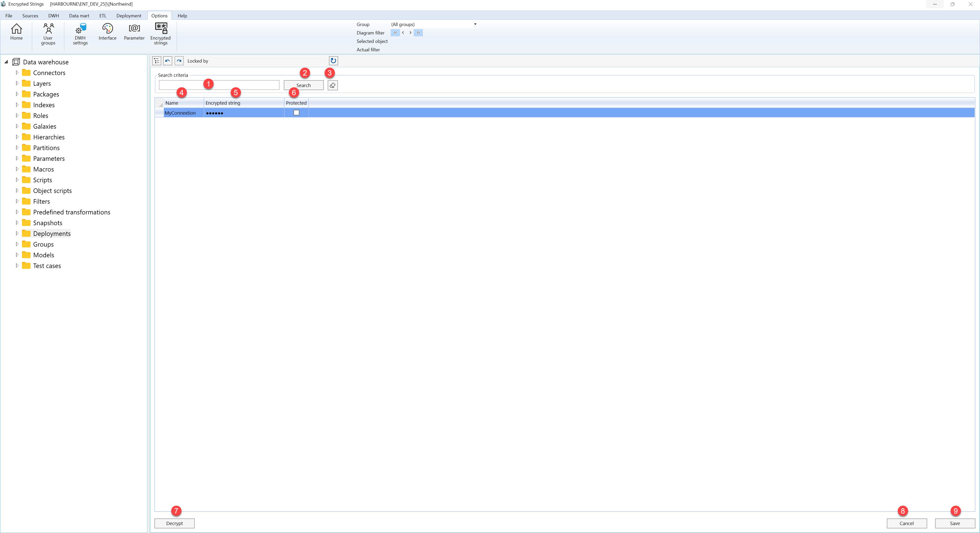Image resolution: width=980 pixels, height=533 pixels.
Task: Click the Save button
Action: 955,524
